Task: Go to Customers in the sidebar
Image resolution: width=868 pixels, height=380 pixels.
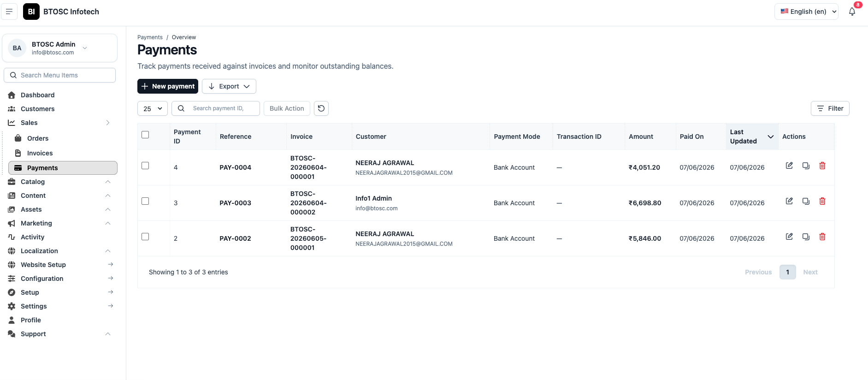Action: click(37, 109)
